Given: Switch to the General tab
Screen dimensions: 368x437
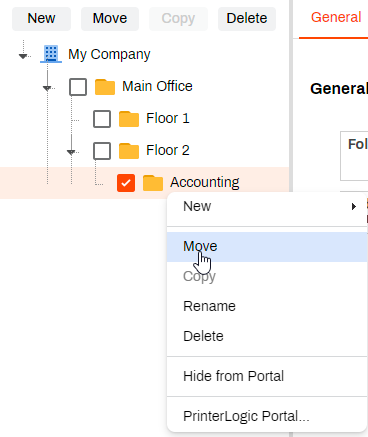Looking at the screenshot, I should click(336, 17).
